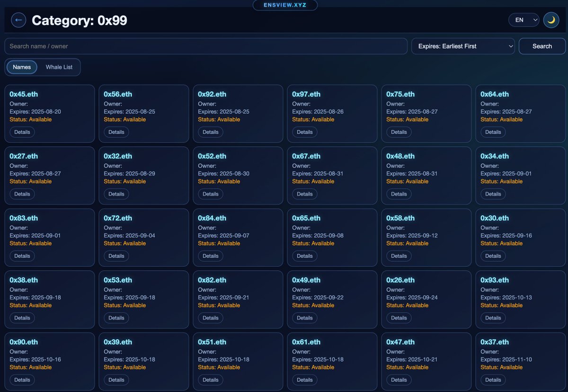Viewport: 568px width, 392px height.
Task: Open Details for 0x37.eth
Action: point(493,380)
